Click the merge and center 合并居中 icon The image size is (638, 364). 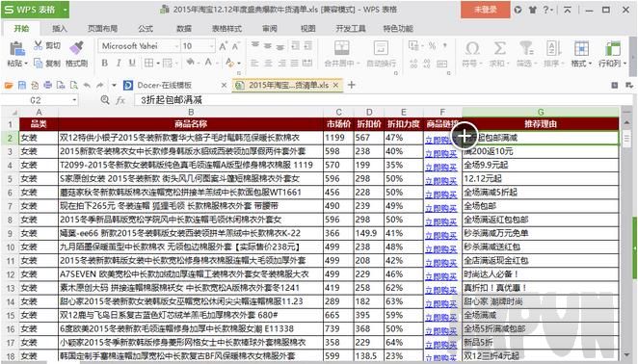341,48
